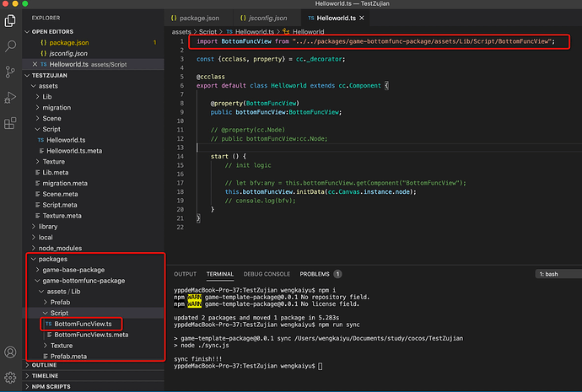Image resolution: width=582 pixels, height=392 pixels.
Task: Expand the migration folder
Action: tap(37, 108)
